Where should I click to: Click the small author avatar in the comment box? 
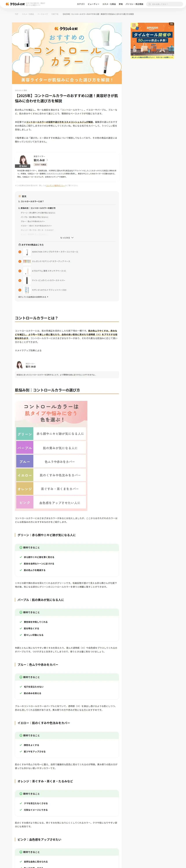(20, 365)
